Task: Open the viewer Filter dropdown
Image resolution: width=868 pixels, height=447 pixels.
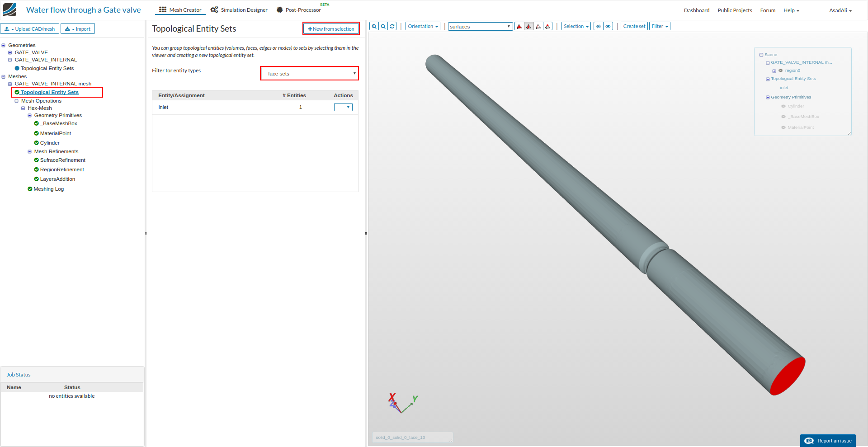Action: tap(660, 26)
